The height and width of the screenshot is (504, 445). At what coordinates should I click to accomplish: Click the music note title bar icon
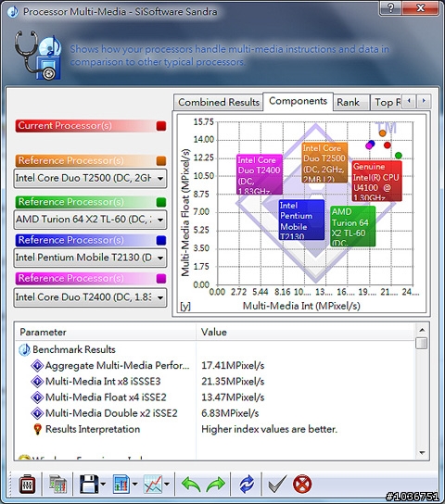(x=13, y=12)
